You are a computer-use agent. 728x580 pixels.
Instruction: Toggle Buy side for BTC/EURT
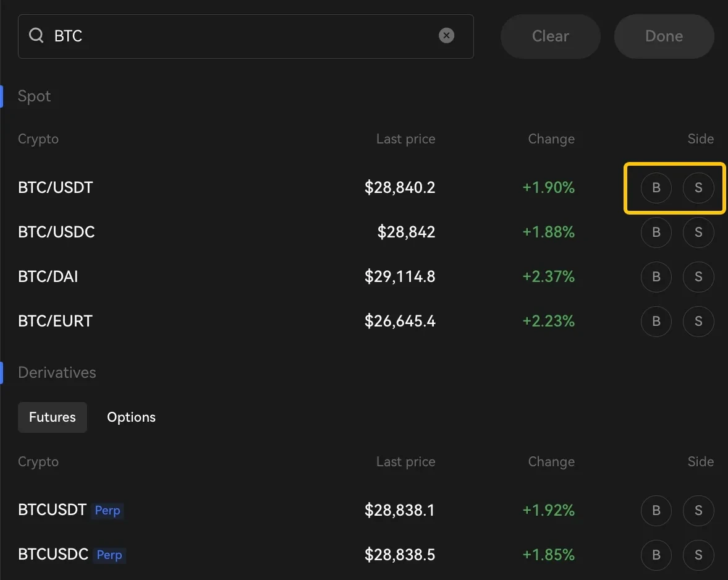[656, 322]
